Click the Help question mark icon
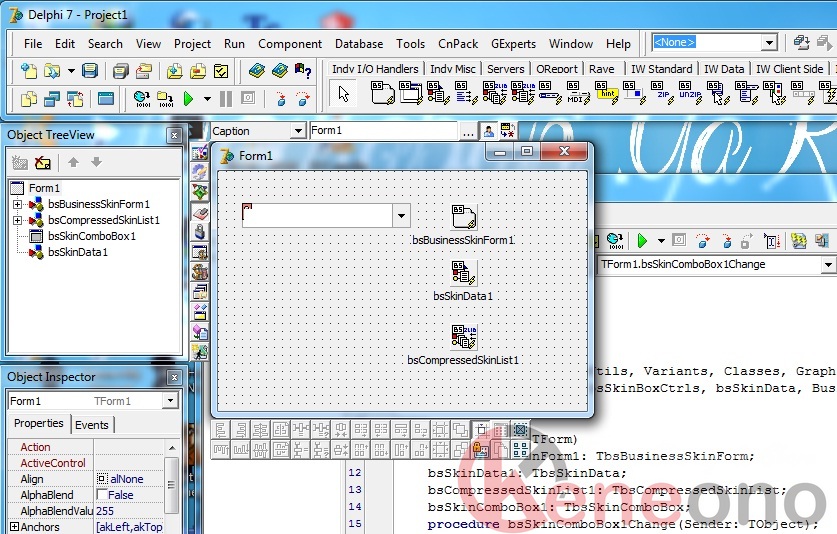 coord(303,70)
